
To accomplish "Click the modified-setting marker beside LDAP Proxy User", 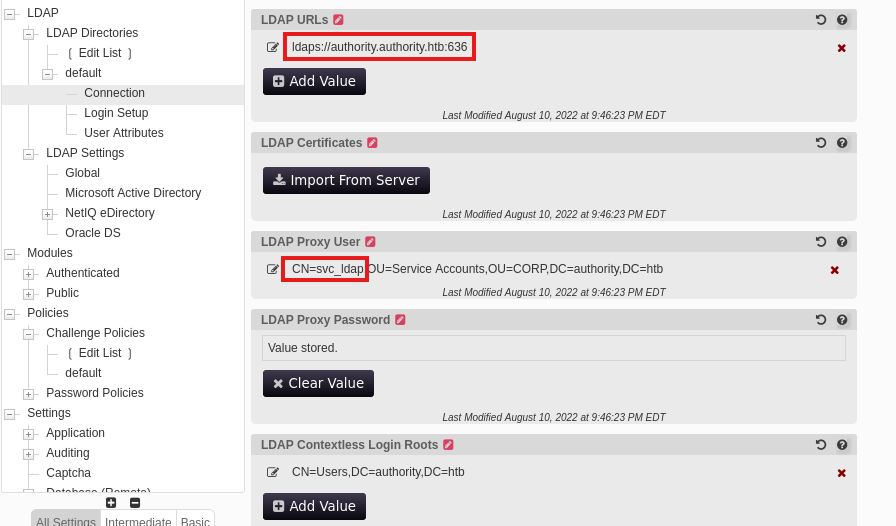I will 370,241.
